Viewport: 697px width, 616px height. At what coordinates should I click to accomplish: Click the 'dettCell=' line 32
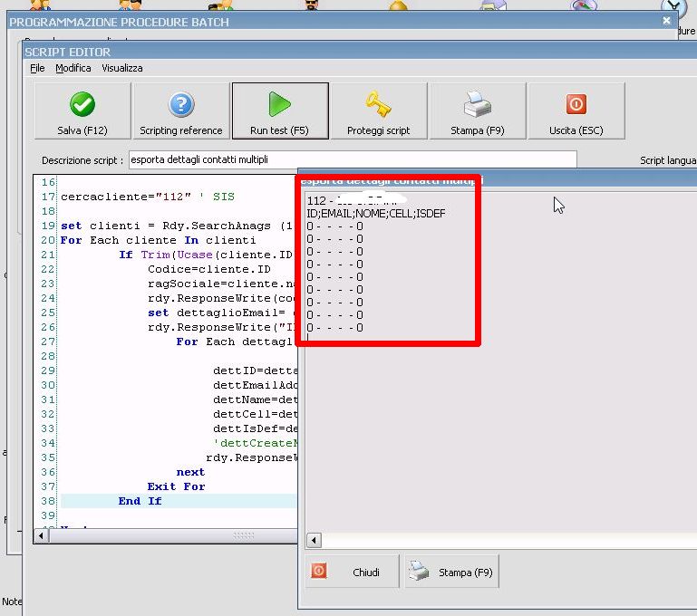[x=256, y=414]
